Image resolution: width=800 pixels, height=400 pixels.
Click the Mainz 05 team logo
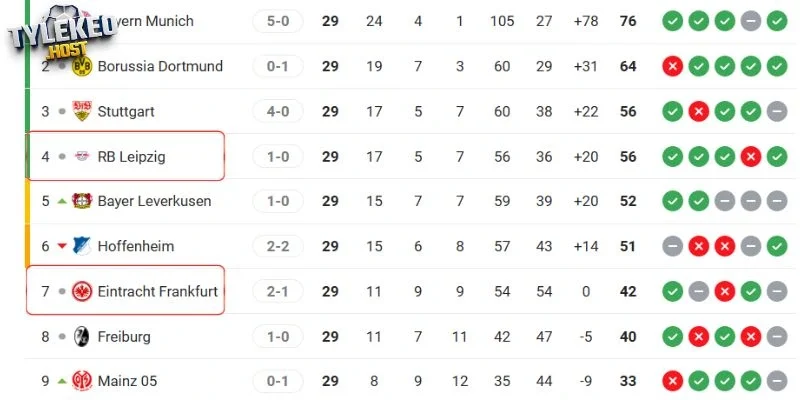click(x=81, y=381)
